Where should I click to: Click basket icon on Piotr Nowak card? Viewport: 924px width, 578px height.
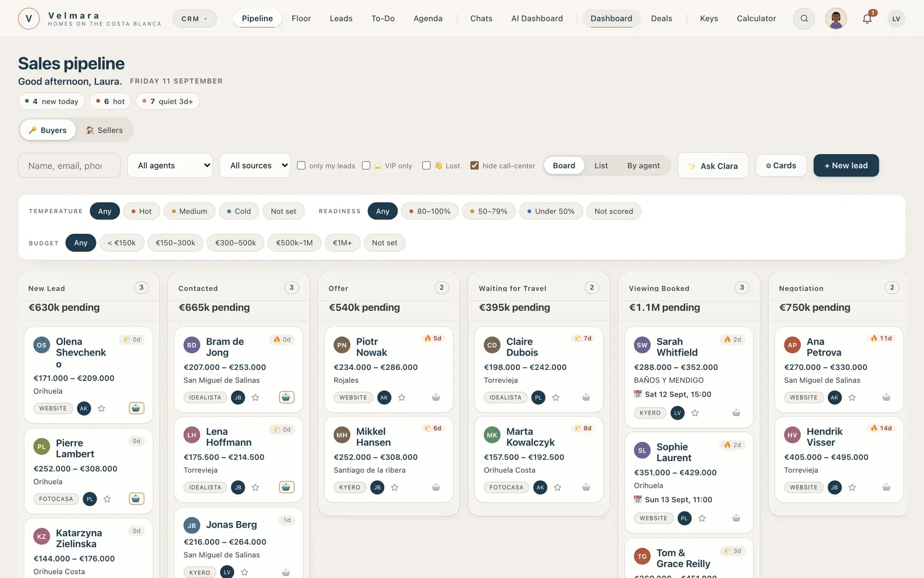coord(436,397)
